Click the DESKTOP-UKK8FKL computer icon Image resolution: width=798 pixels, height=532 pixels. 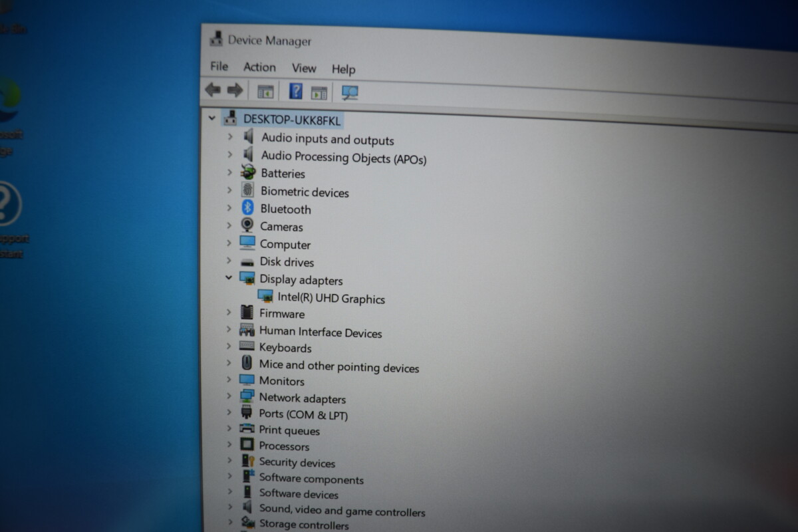230,119
